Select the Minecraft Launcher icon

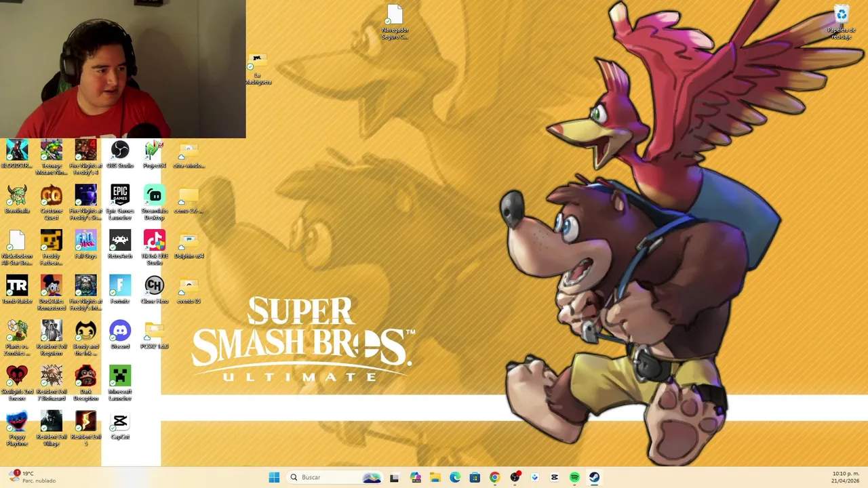[120, 384]
